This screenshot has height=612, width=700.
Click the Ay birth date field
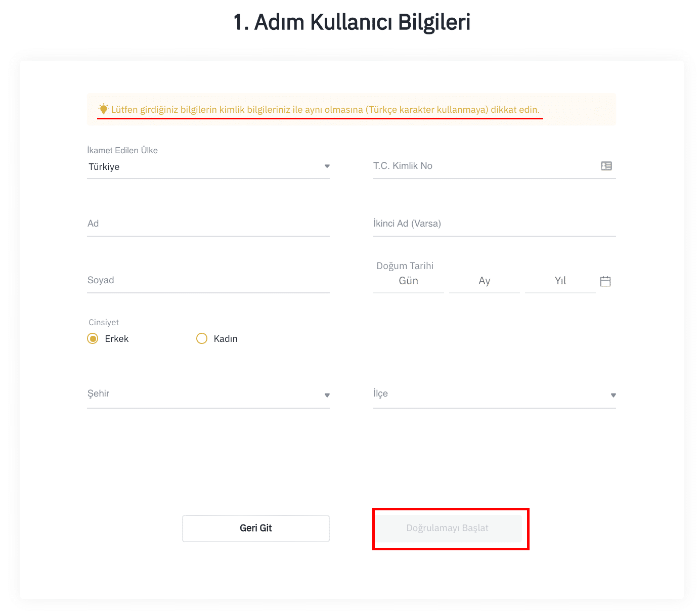pos(484,281)
